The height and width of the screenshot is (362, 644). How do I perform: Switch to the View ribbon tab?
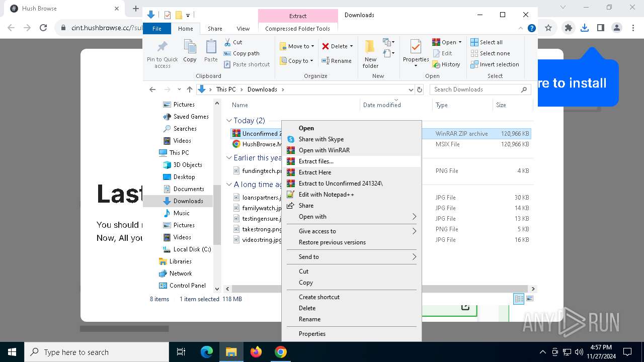point(243,29)
